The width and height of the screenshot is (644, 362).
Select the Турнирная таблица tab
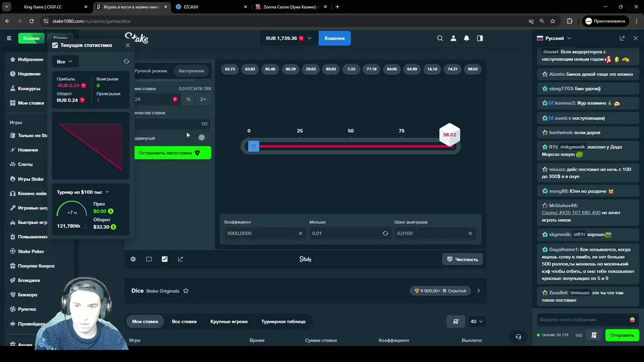tap(283, 321)
